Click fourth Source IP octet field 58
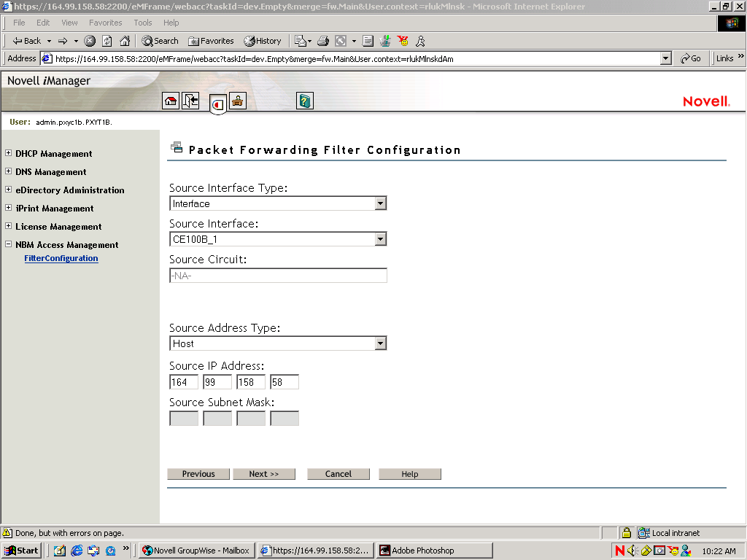747x560 pixels. (x=285, y=382)
